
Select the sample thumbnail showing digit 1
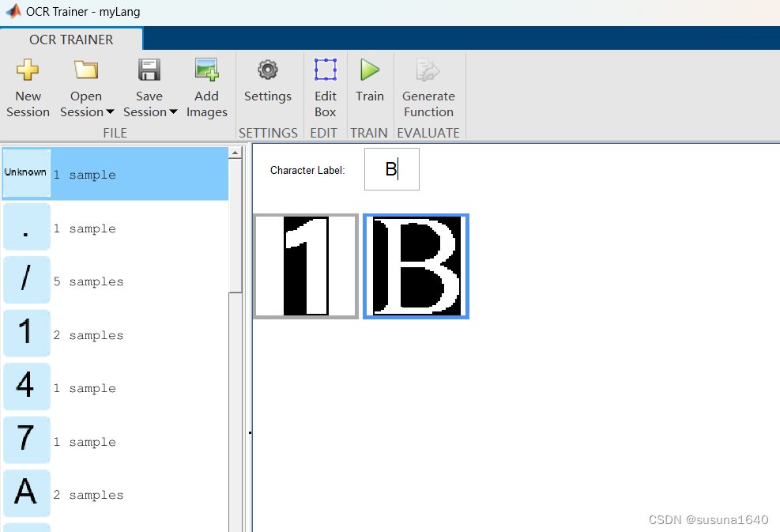(306, 266)
